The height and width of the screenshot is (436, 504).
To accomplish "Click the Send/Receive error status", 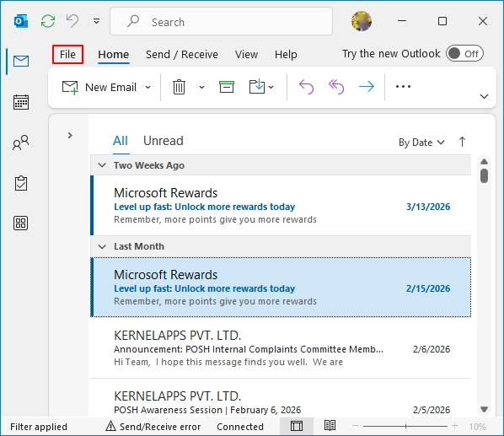I will point(153,427).
